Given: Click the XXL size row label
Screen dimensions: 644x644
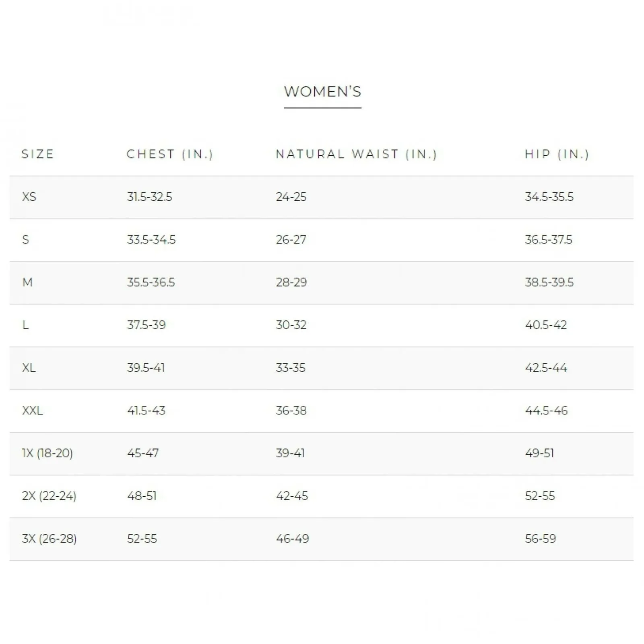Looking at the screenshot, I should point(32,410).
